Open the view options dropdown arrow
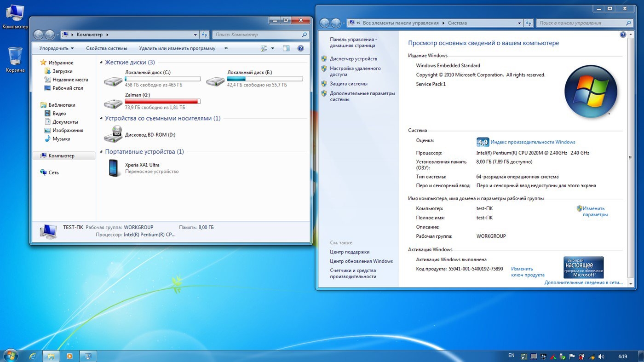The width and height of the screenshot is (644, 362). click(x=272, y=48)
